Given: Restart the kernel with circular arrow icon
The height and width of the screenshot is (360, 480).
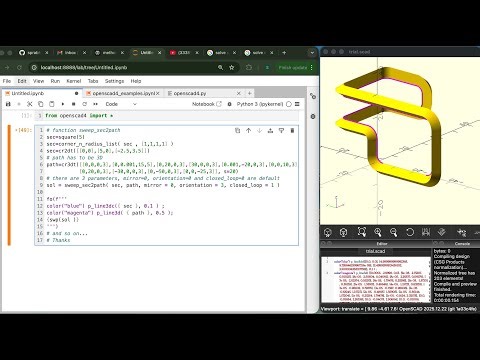Looking at the screenshot, I should (x=85, y=104).
